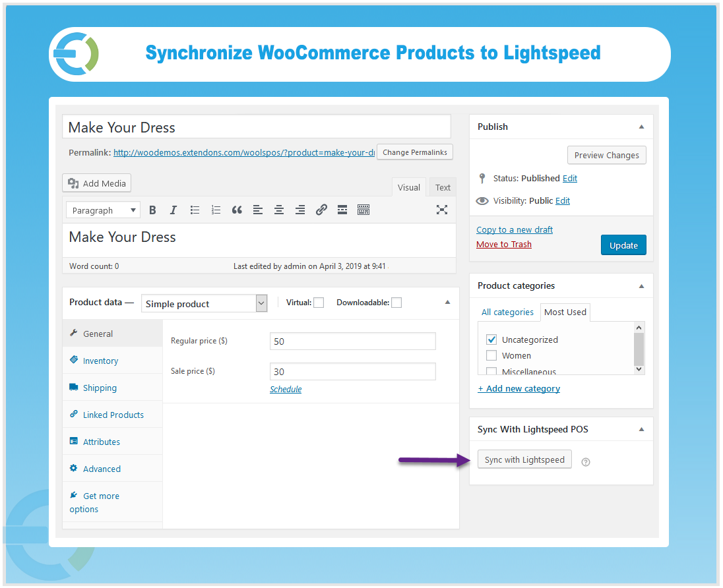Open the Simple product type dropdown

pyautogui.click(x=204, y=303)
